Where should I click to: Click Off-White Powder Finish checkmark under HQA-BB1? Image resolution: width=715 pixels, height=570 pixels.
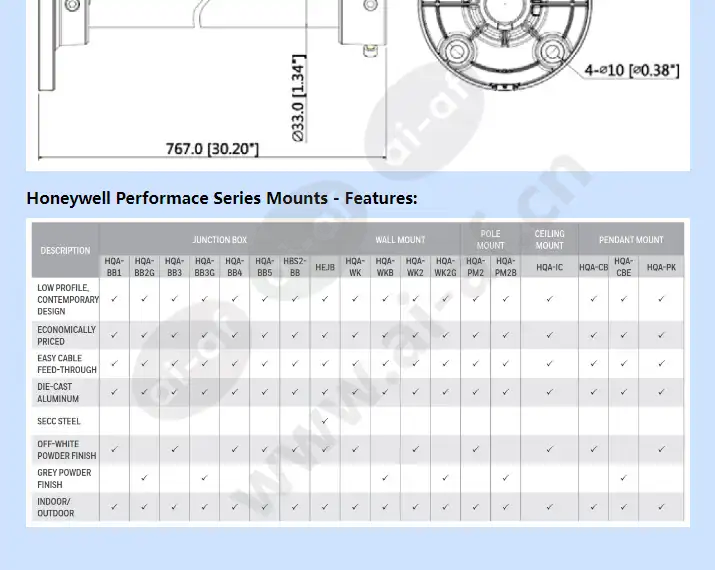tap(114, 449)
